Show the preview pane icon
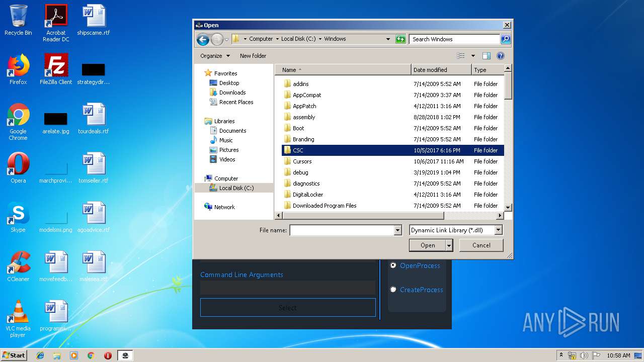Screen dimensions: 644x362 point(487,56)
